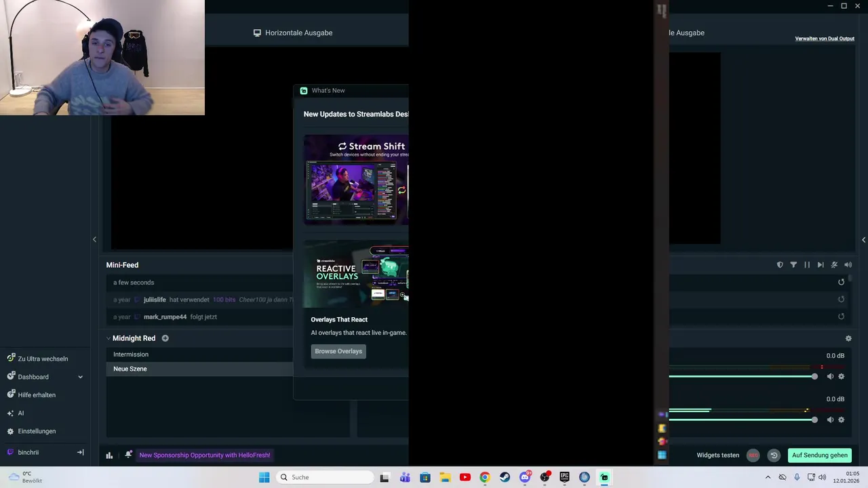Mute the second mixer audio source
868x488 pixels.
[830, 420]
